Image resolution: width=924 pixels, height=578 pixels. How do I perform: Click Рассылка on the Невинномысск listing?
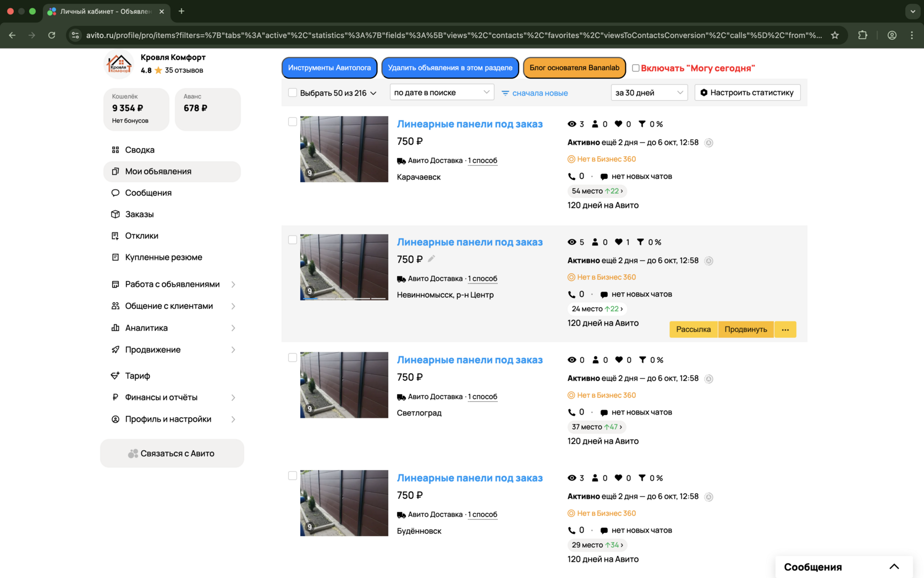pos(694,329)
